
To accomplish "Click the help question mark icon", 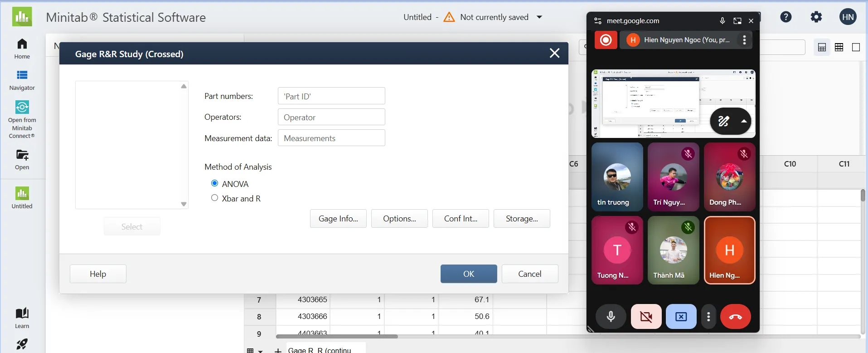I will pyautogui.click(x=786, y=17).
